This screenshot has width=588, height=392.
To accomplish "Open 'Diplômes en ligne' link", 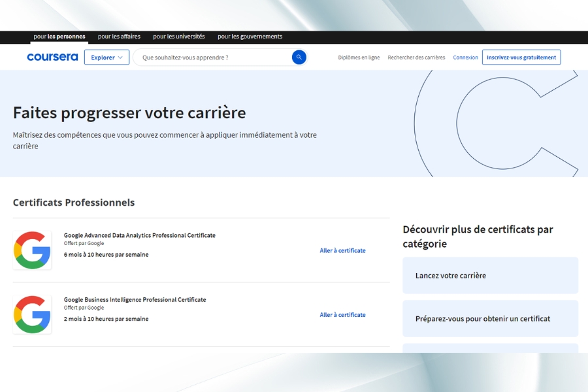I will point(359,57).
